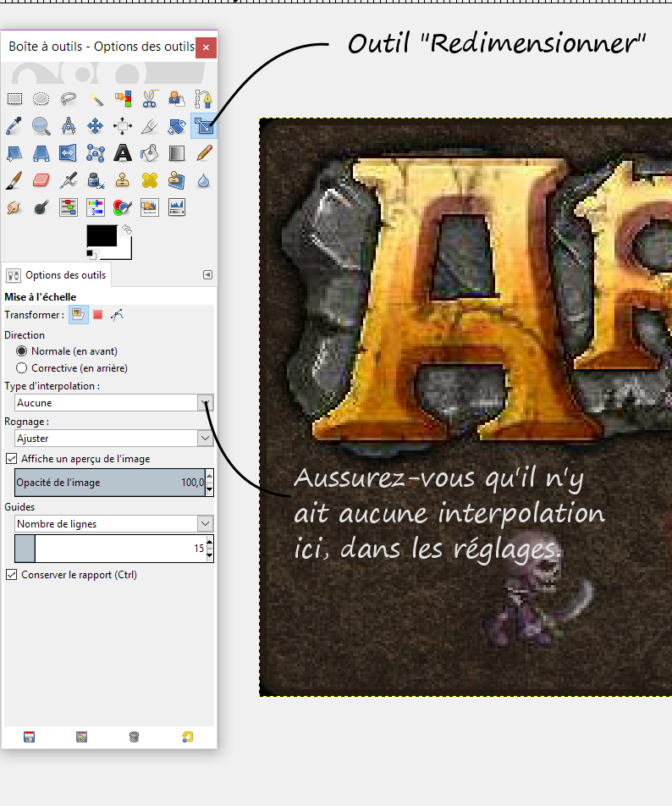The image size is (672, 806).
Task: Open the Type d'interpolation dropdown
Action: [x=113, y=403]
